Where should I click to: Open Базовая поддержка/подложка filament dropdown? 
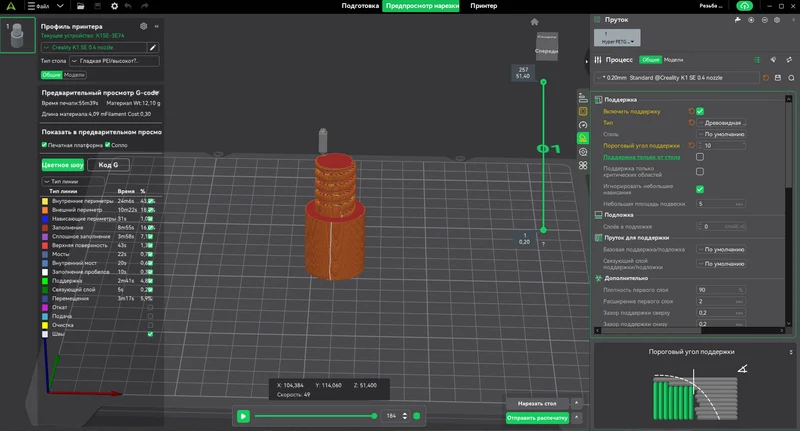pos(721,249)
